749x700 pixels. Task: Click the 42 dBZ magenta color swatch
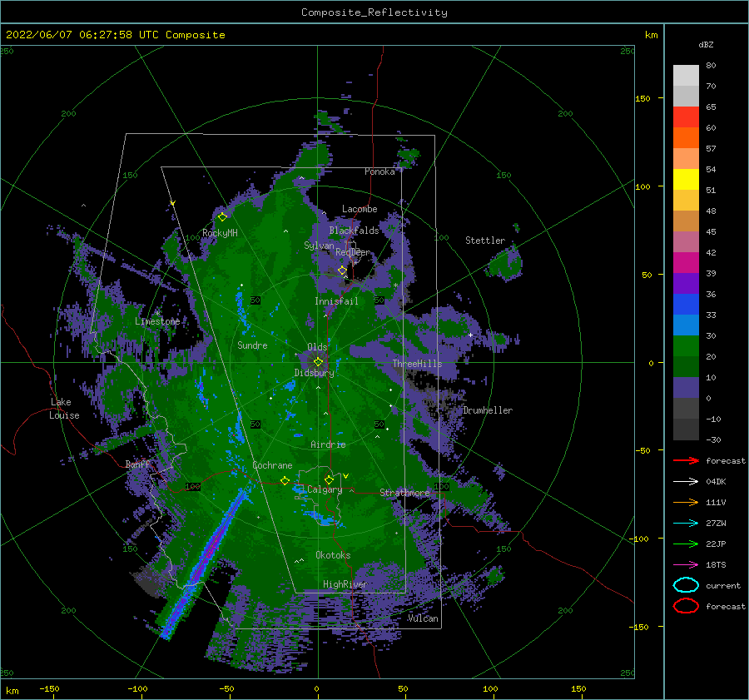click(x=686, y=262)
